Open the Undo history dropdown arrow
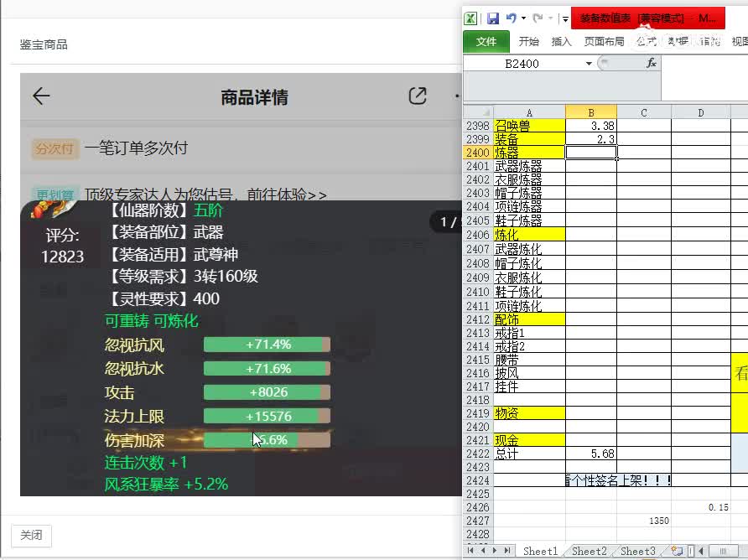The width and height of the screenshot is (748, 560). pos(522,17)
